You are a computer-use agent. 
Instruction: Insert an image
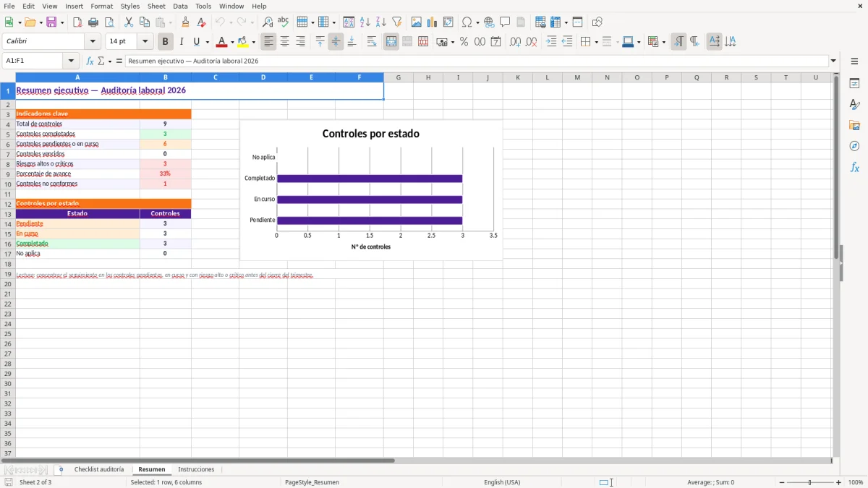click(x=416, y=22)
